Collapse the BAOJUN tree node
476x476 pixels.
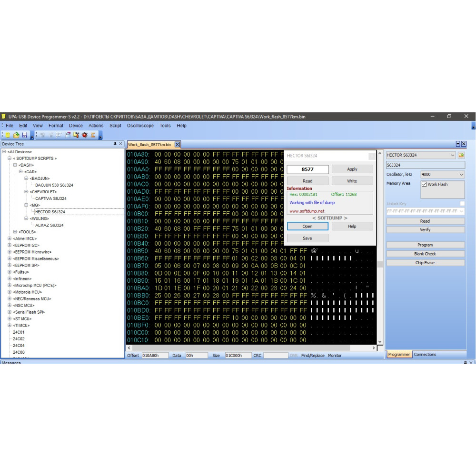(x=26, y=178)
